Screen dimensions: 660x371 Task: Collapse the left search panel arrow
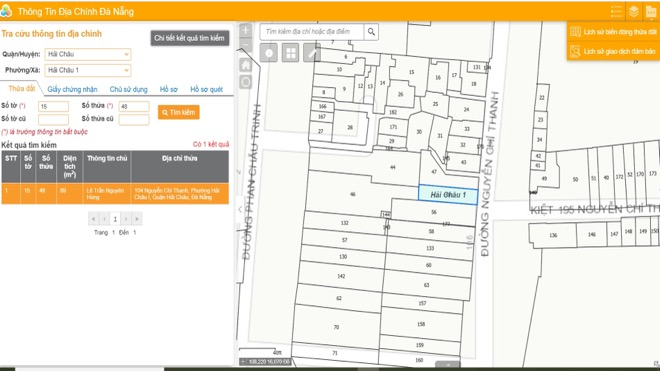240,209
